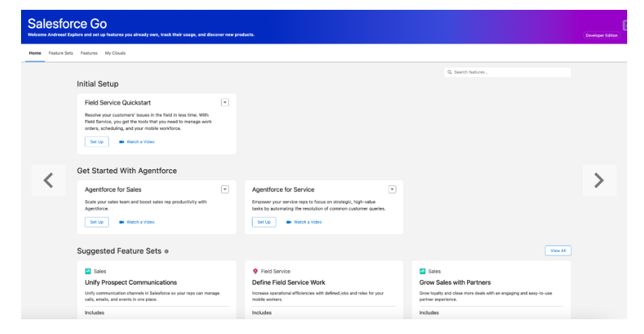The height and width of the screenshot is (334, 644).
Task: Click Set Up for Agentforce for Sales
Action: coord(97,222)
